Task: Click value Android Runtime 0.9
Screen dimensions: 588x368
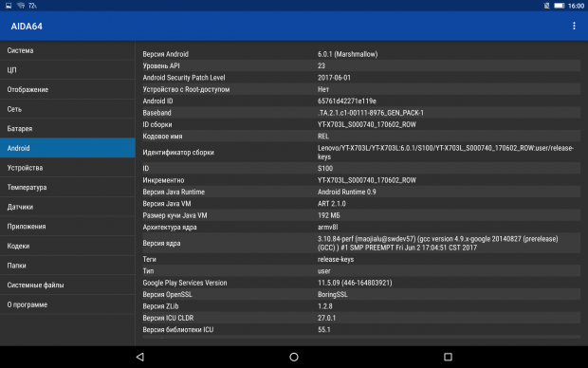Action: tap(347, 192)
